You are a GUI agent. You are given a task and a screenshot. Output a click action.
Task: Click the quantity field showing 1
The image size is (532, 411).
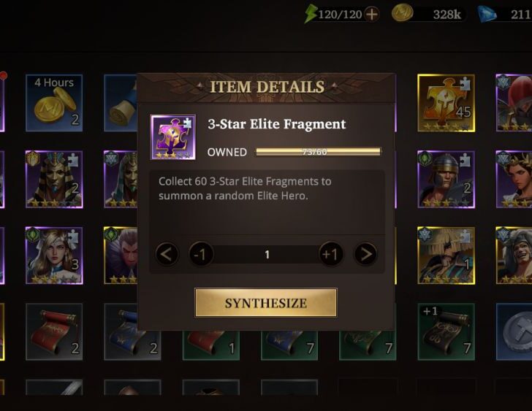point(267,255)
